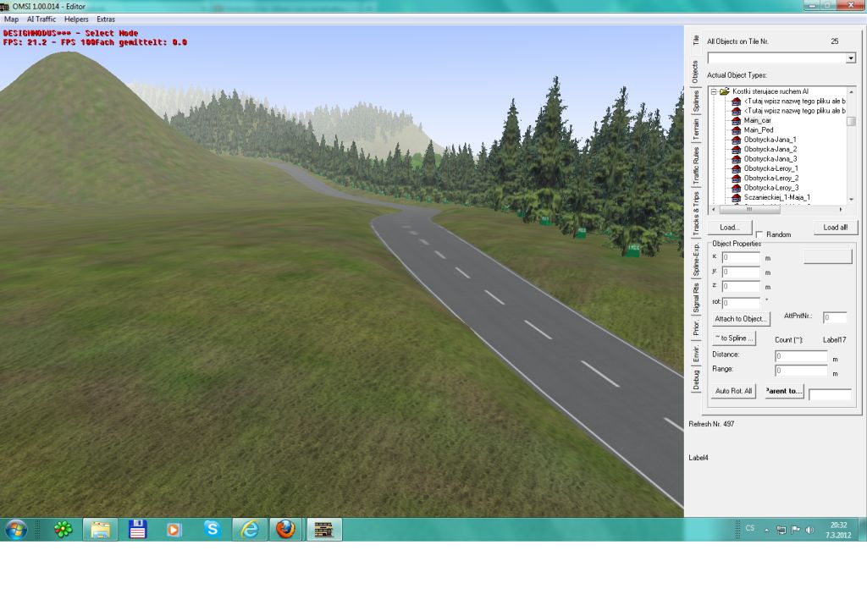Click the Distance input field

tap(801, 356)
